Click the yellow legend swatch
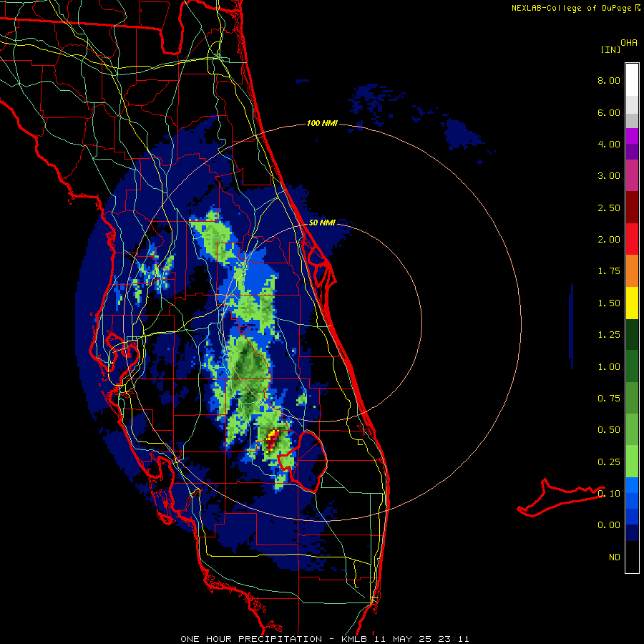644x644 pixels. (632, 303)
